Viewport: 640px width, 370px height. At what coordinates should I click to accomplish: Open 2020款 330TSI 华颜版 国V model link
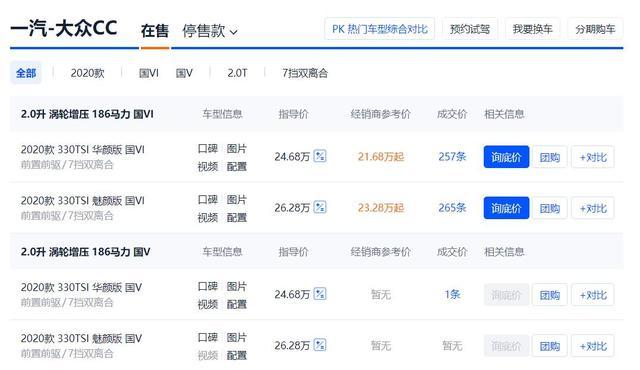pos(81,288)
